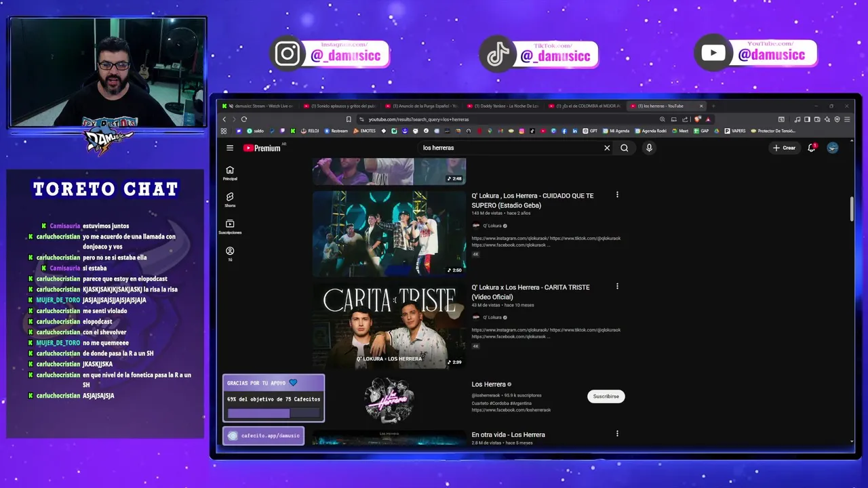Subscribe to the Los Herrera channel
Image resolution: width=868 pixels, height=488 pixels.
[606, 396]
